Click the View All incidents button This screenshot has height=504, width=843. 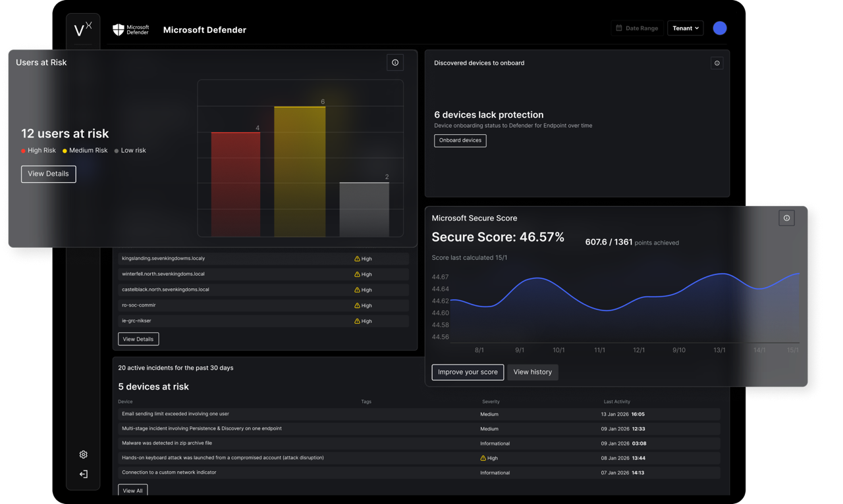pyautogui.click(x=132, y=490)
